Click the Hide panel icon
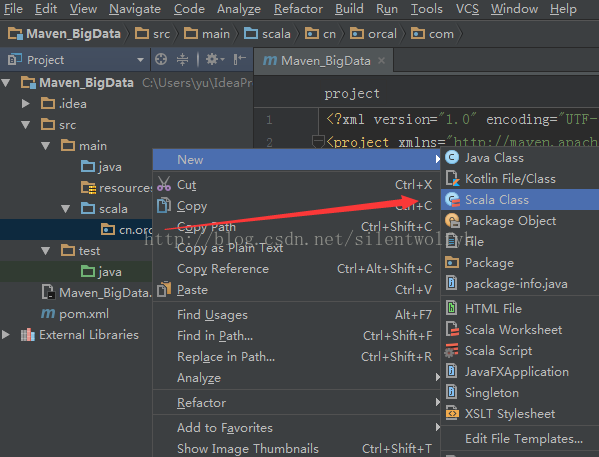Screen dimensions: 599x457 pyautogui.click(x=240, y=59)
